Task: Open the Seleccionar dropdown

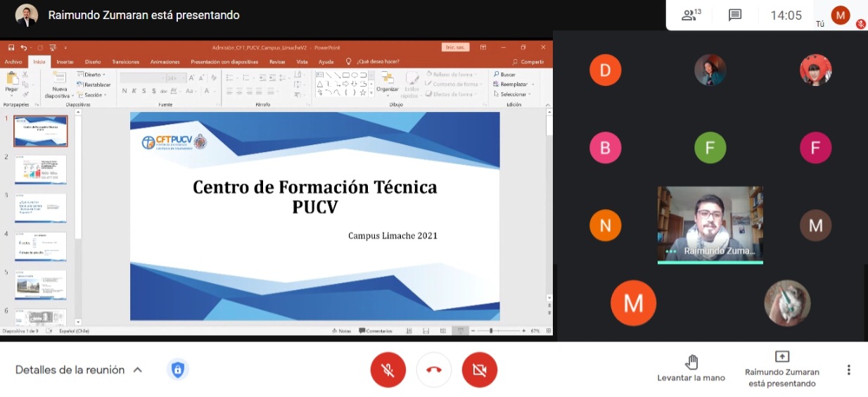Action: coord(512,94)
